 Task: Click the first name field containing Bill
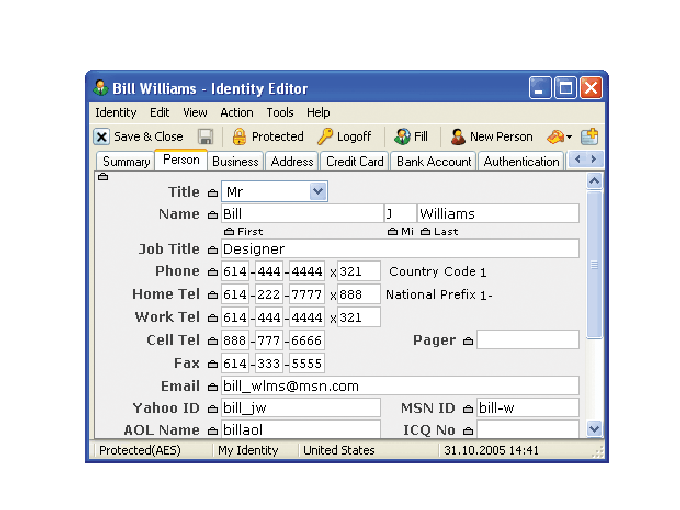point(302,214)
